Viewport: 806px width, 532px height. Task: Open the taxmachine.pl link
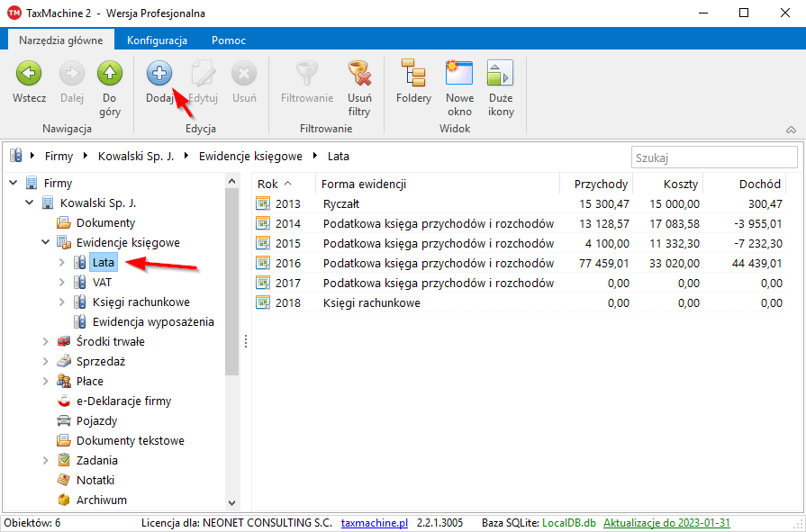point(374,523)
